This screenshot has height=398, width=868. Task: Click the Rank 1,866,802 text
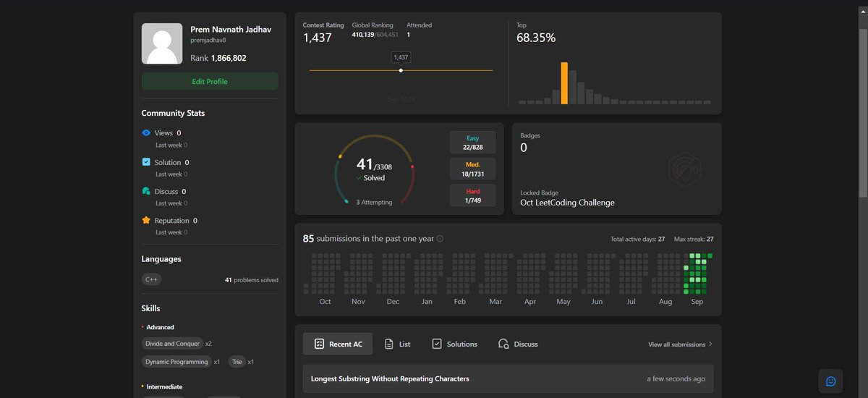pos(218,58)
